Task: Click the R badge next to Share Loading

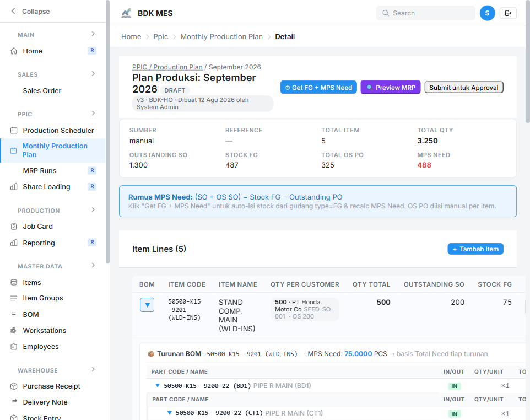Action: point(92,186)
